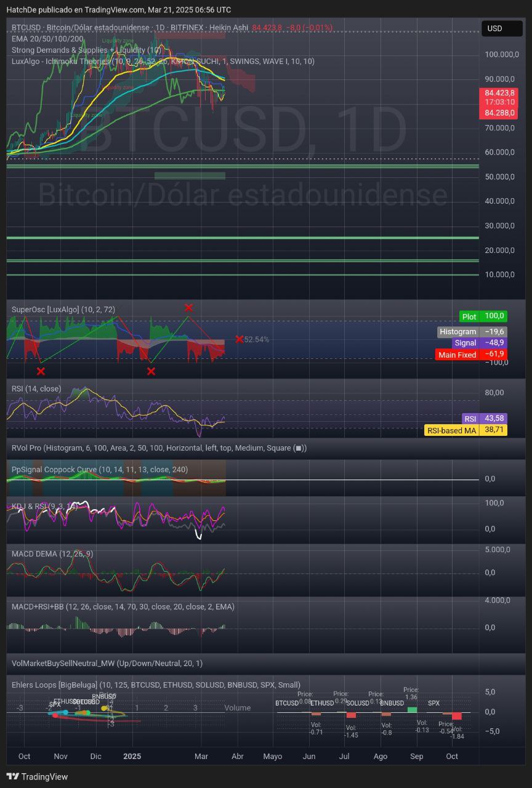Click the 10.000,0 price axis label
The height and width of the screenshot is (788, 532).
coord(500,275)
